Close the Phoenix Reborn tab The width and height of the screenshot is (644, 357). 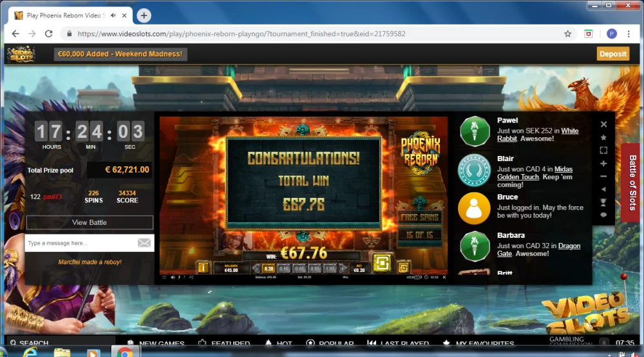(124, 15)
